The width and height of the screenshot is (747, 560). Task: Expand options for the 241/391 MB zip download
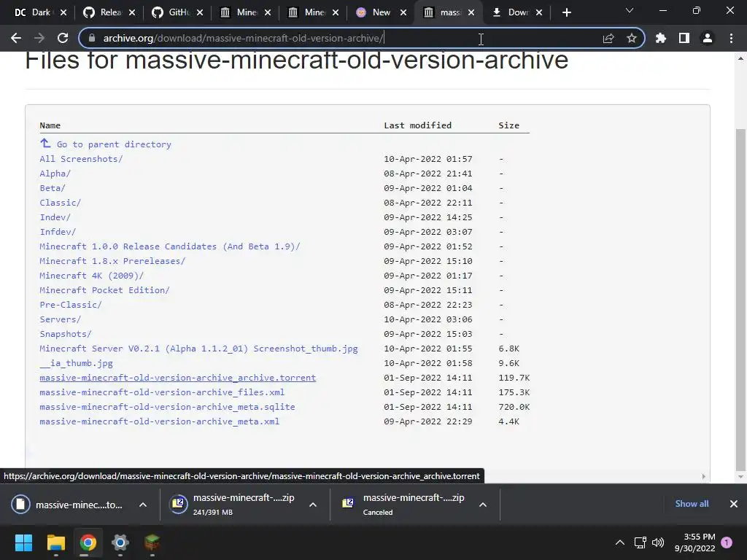(x=313, y=505)
